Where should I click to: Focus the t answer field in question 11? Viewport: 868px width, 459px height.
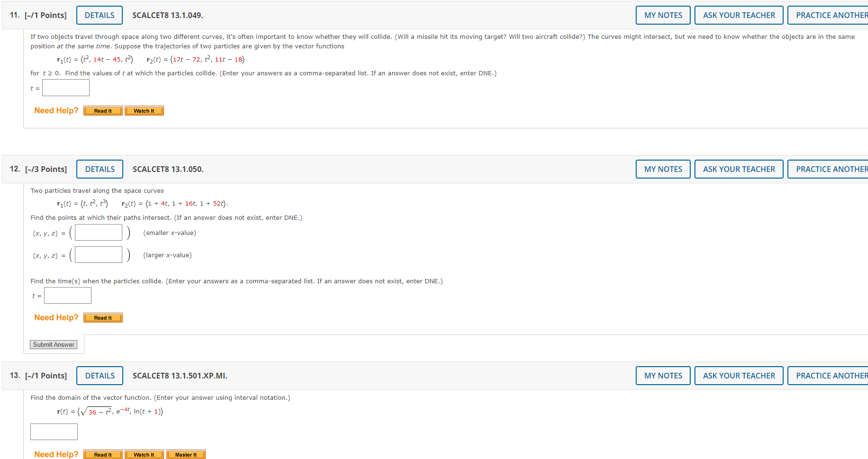coord(66,88)
